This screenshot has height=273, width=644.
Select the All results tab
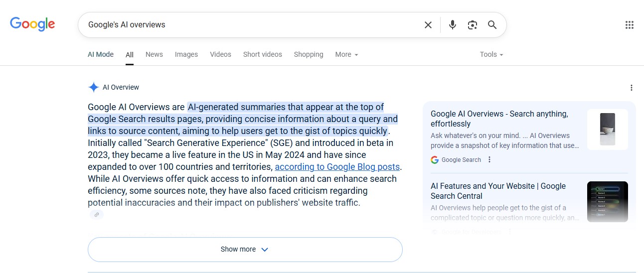click(130, 55)
